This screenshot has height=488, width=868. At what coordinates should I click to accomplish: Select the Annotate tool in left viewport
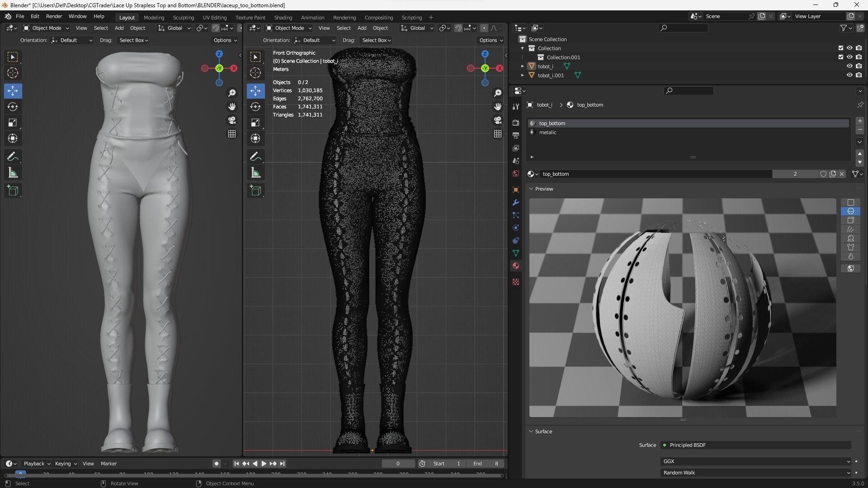[x=13, y=157]
